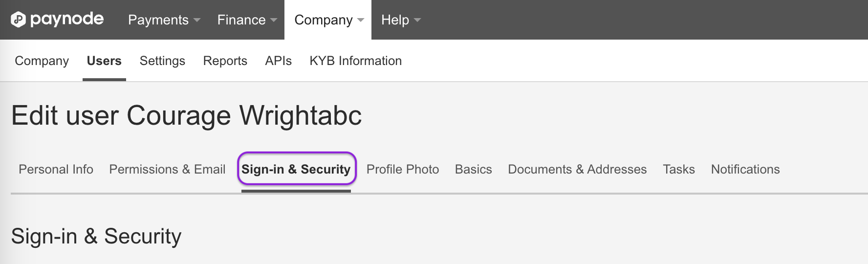The image size is (868, 264).
Task: Click the Paynode logo icon
Action: (x=18, y=20)
